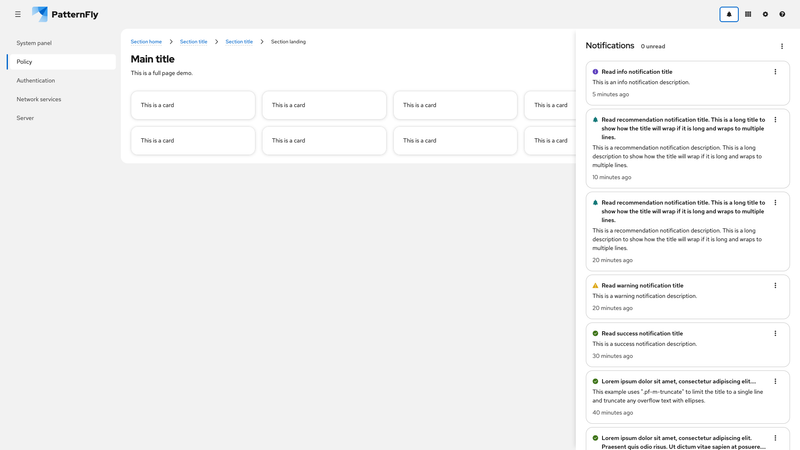Click the warning notification description text
This screenshot has height=450, width=800.
click(644, 296)
